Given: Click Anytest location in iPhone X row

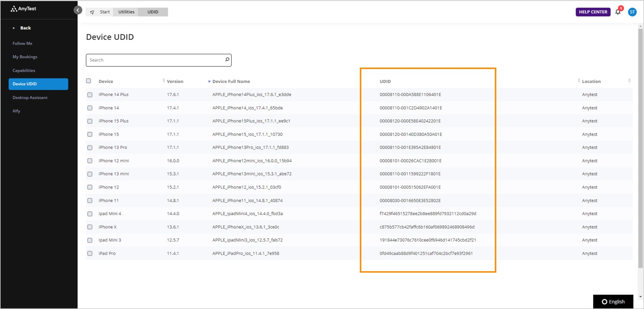Looking at the screenshot, I should coord(590,227).
